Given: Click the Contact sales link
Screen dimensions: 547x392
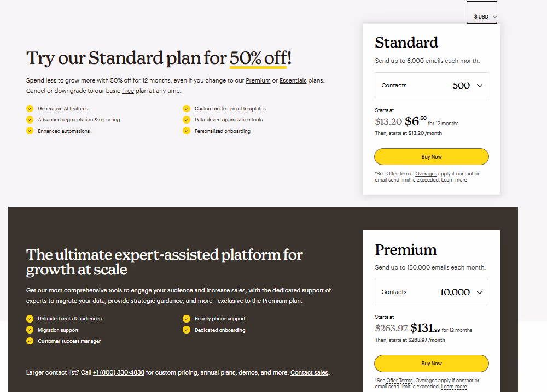Looking at the screenshot, I should [x=309, y=372].
